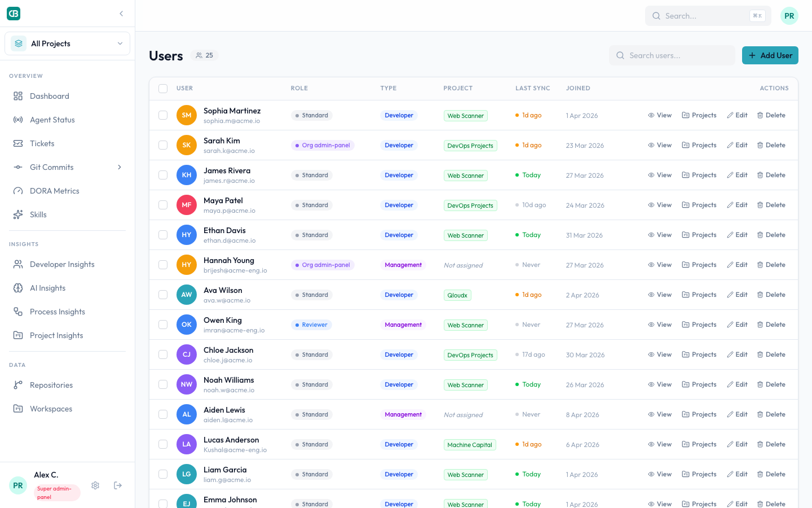Open AI Insights page
This screenshot has width=812, height=508.
pos(67,288)
